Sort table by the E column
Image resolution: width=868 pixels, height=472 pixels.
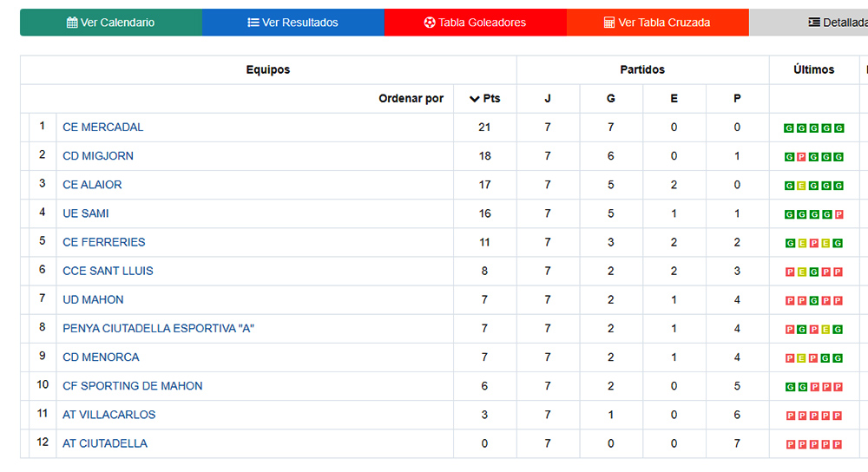tap(674, 99)
